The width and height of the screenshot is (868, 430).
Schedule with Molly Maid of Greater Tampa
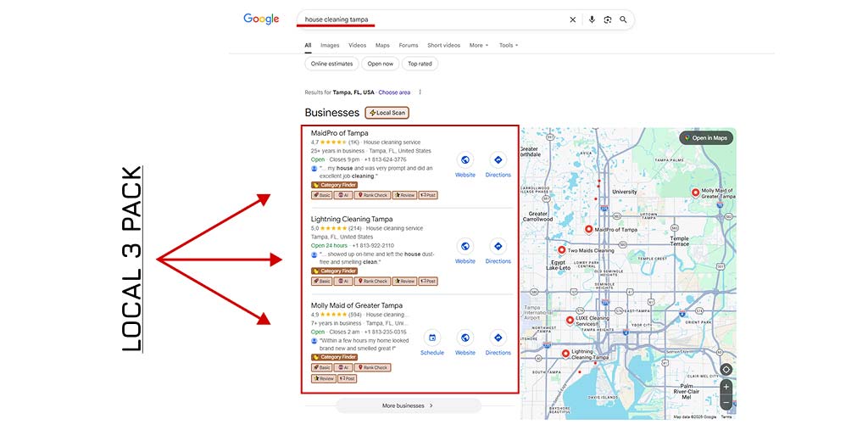coord(432,338)
